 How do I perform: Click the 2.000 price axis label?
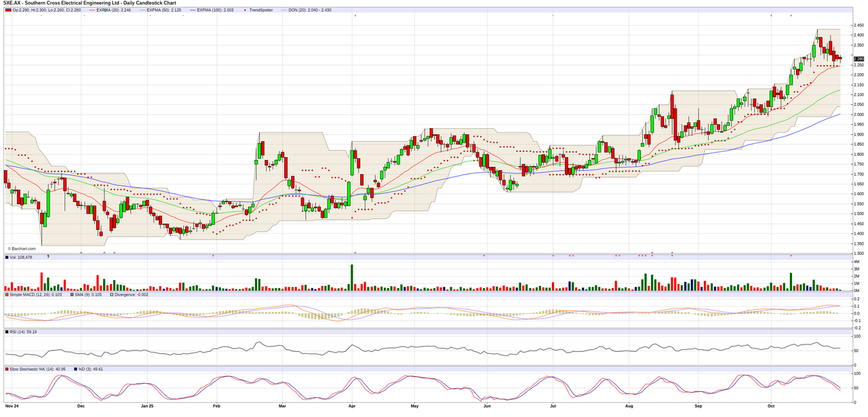859,115
